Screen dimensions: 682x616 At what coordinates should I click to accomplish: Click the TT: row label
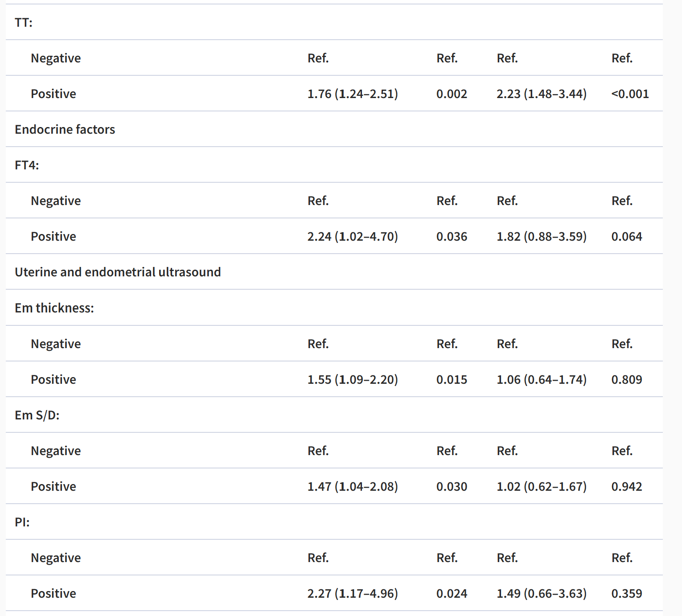click(x=24, y=22)
